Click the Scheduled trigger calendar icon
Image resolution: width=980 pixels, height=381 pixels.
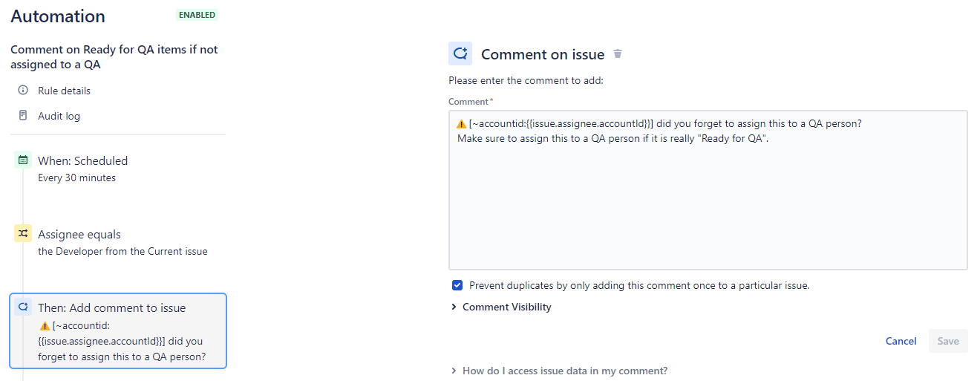[23, 160]
